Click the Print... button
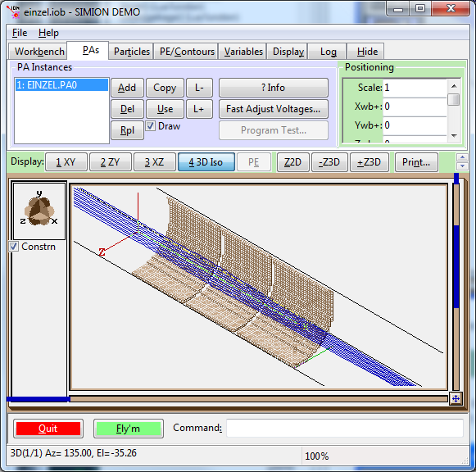 coord(416,162)
